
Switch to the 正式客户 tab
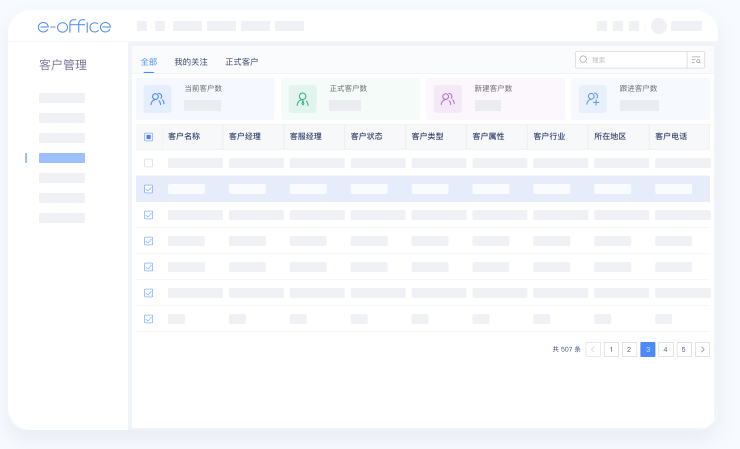pyautogui.click(x=241, y=62)
